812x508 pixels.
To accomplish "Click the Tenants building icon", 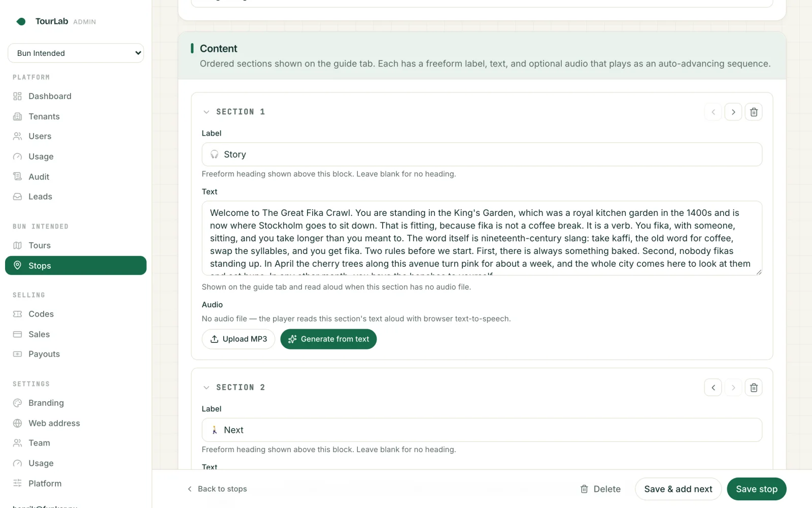I will tap(17, 116).
